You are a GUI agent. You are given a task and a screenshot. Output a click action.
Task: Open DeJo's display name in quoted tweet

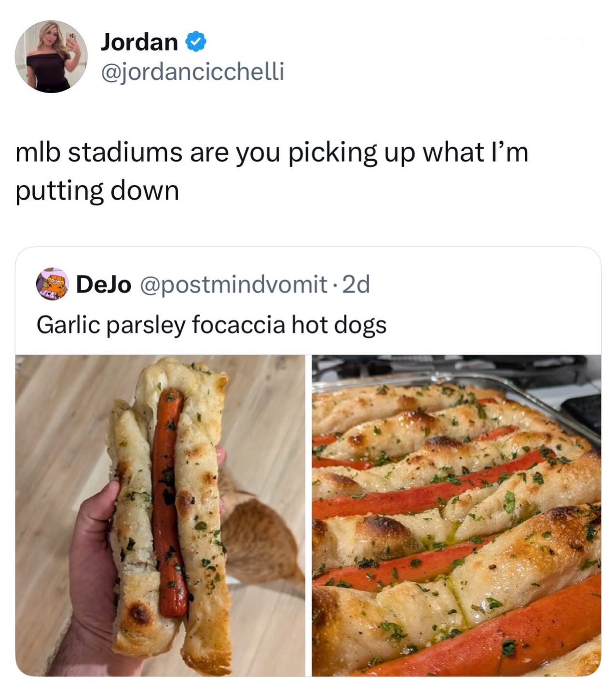(x=104, y=285)
